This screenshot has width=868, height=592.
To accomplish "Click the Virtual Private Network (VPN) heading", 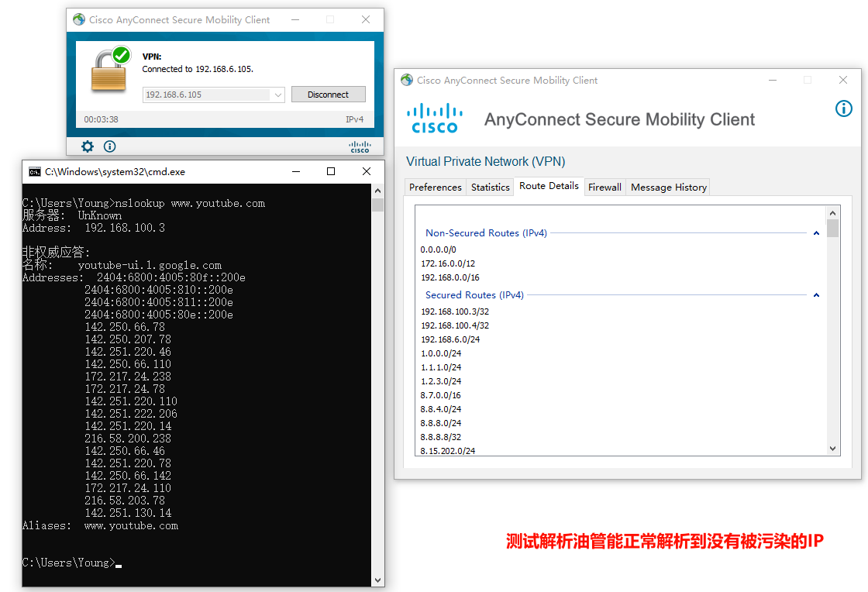I will (485, 161).
